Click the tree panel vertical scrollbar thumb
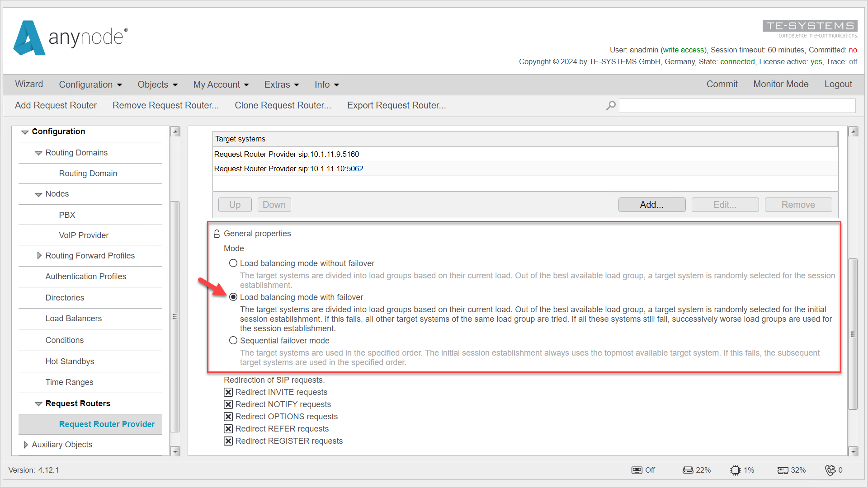 175,316
